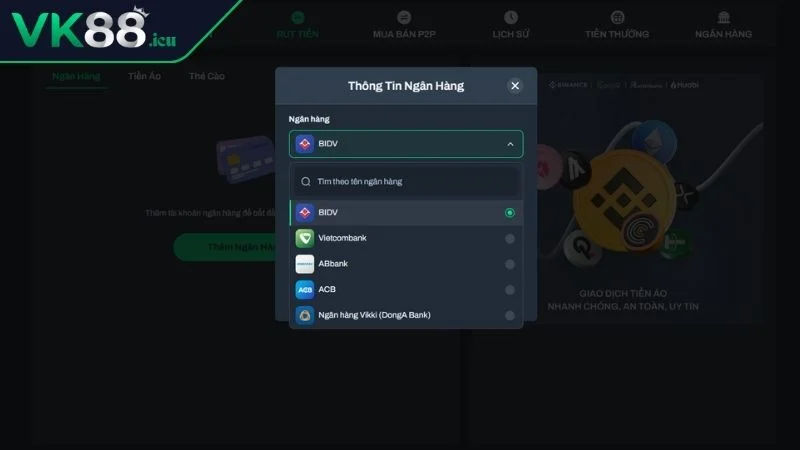This screenshot has width=800, height=450.
Task: Click the Ngân Hàng building icon
Action: [723, 17]
